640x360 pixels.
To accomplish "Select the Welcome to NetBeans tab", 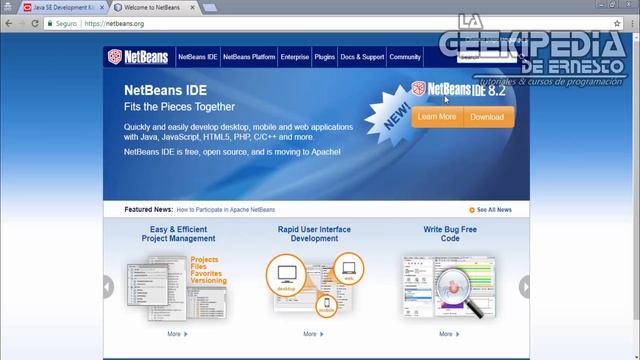I will point(152,7).
